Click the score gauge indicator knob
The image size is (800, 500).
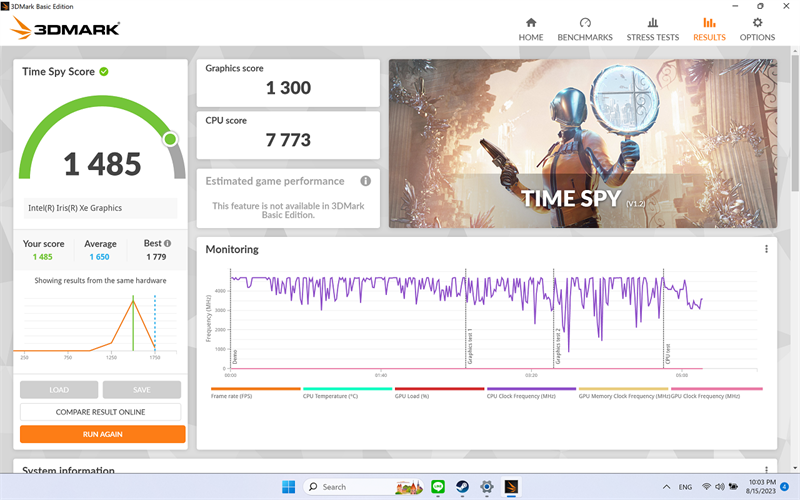coord(170,139)
